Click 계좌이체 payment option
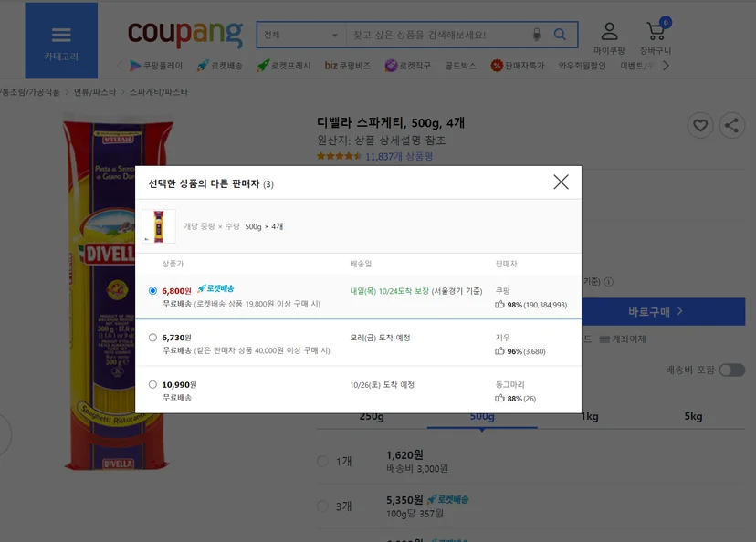The width and height of the screenshot is (756, 542). pos(623,339)
